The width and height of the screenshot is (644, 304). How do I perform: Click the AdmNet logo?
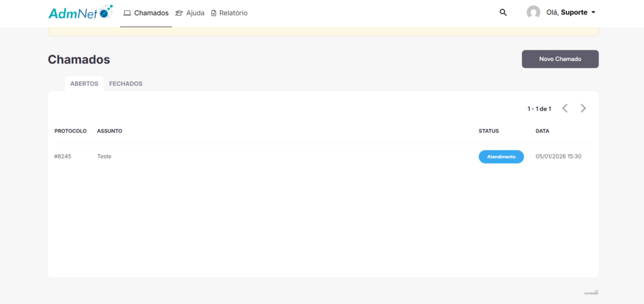[x=80, y=13]
